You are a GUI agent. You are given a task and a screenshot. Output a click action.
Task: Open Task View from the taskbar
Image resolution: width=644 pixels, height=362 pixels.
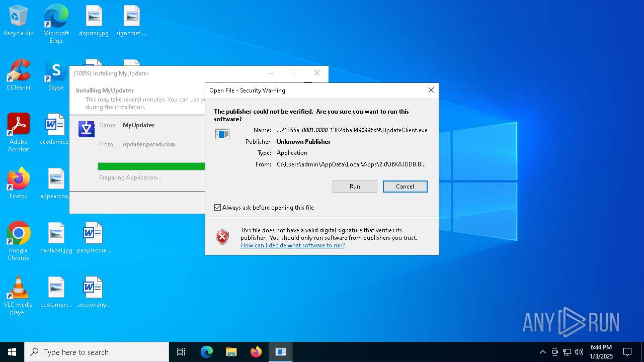point(181,352)
